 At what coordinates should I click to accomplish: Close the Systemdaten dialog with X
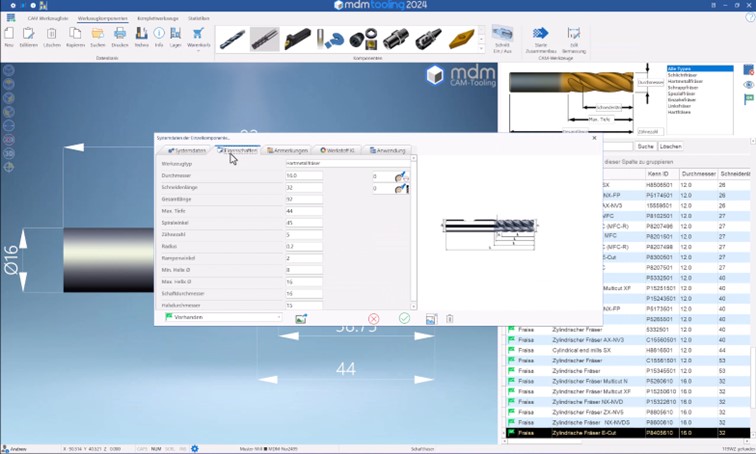[594, 138]
